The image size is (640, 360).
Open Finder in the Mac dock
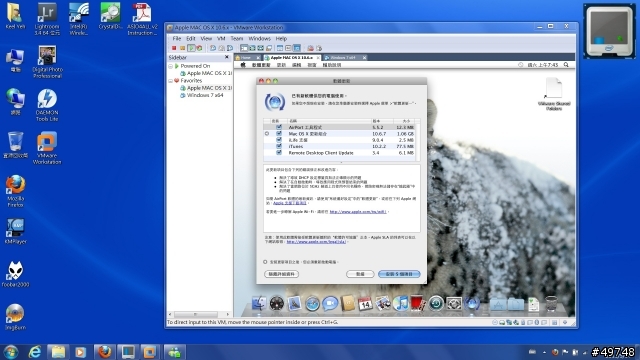pyautogui.click(x=259, y=304)
